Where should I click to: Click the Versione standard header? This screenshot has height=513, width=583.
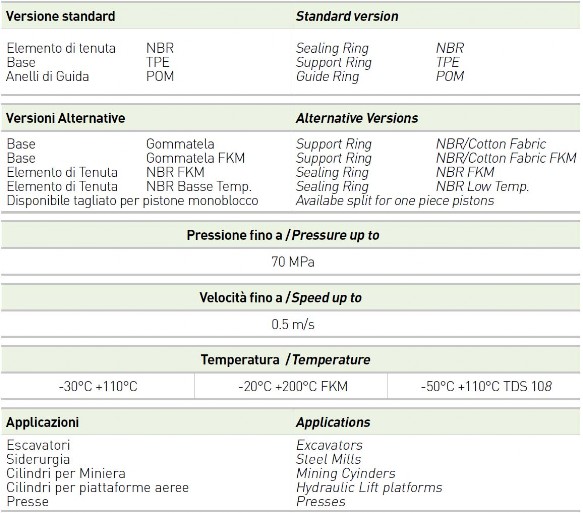[x=61, y=16]
